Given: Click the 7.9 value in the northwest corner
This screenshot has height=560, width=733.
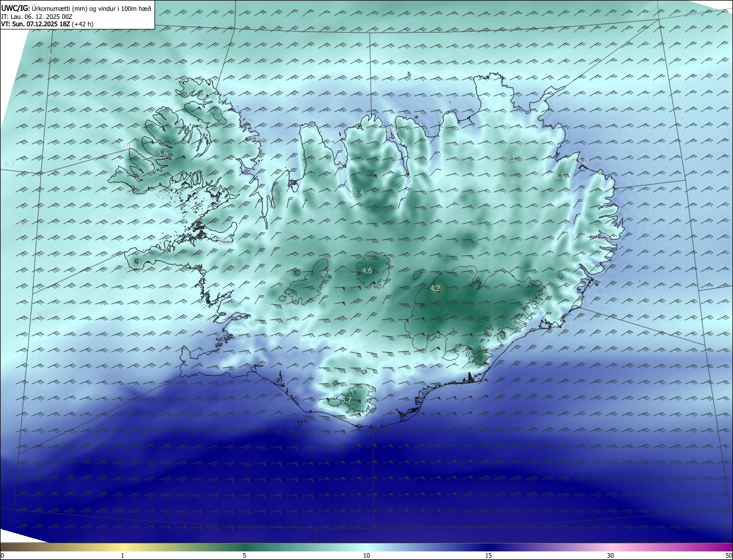Looking at the screenshot, I should click(46, 55).
